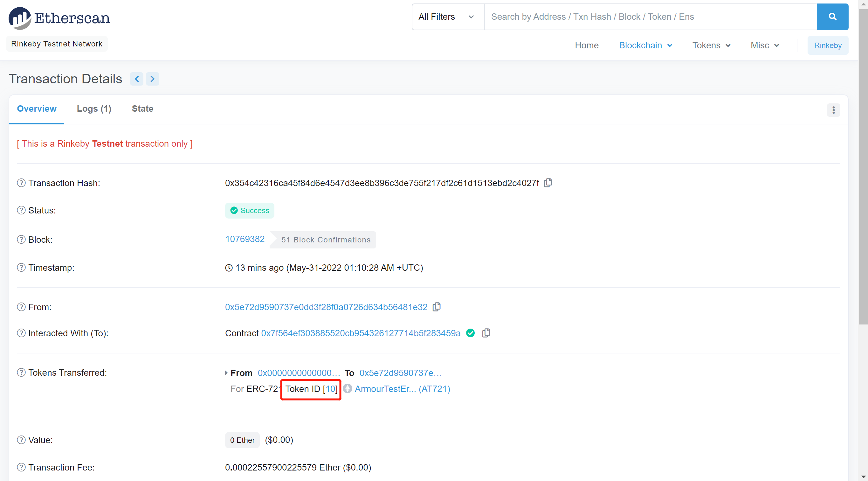Image resolution: width=868 pixels, height=481 pixels.
Task: Click the page vertical scrollbar
Action: click(863, 167)
